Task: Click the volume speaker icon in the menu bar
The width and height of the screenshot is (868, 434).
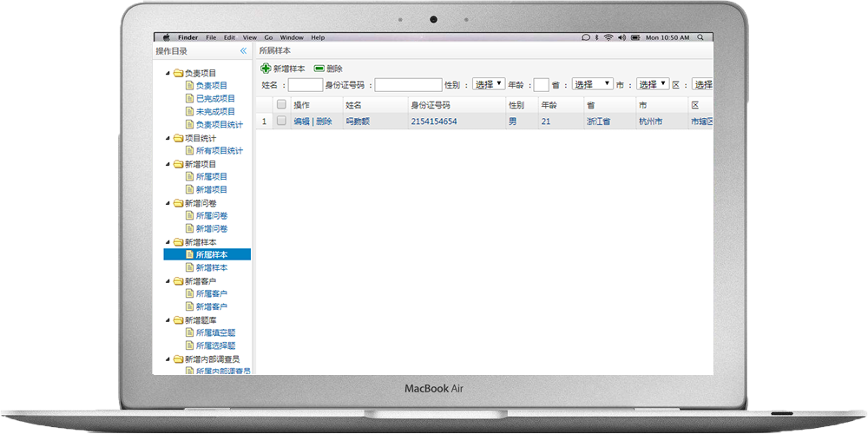Action: [x=622, y=37]
